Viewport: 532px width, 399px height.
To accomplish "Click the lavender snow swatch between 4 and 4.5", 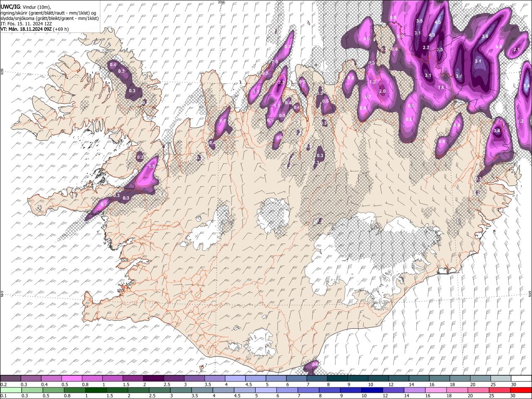I will (x=235, y=378).
